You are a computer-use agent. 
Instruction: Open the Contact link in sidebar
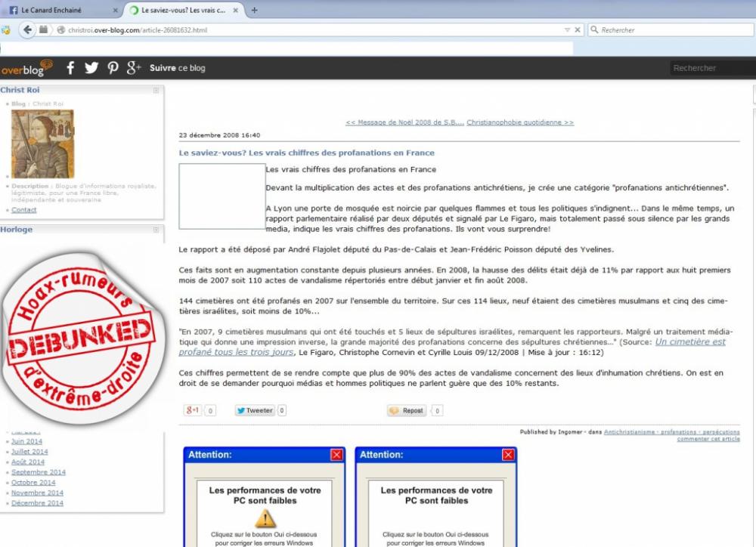tap(23, 209)
